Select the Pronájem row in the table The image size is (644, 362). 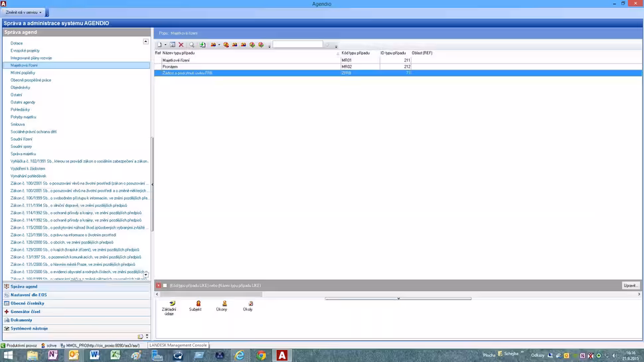[170, 67]
